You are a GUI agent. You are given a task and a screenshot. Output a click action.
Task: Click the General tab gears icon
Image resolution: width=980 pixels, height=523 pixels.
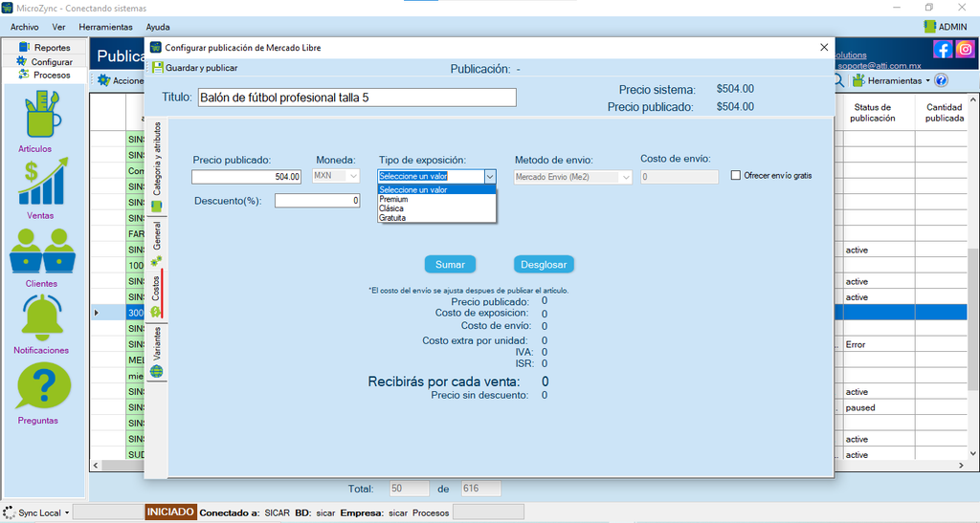156,261
